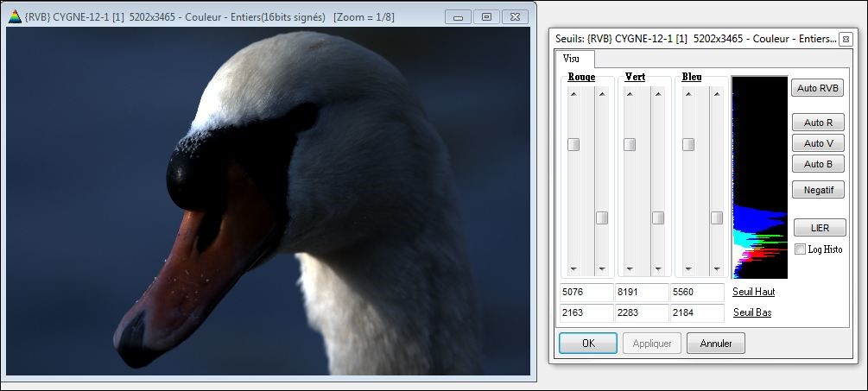Click the LIER button

(x=817, y=229)
